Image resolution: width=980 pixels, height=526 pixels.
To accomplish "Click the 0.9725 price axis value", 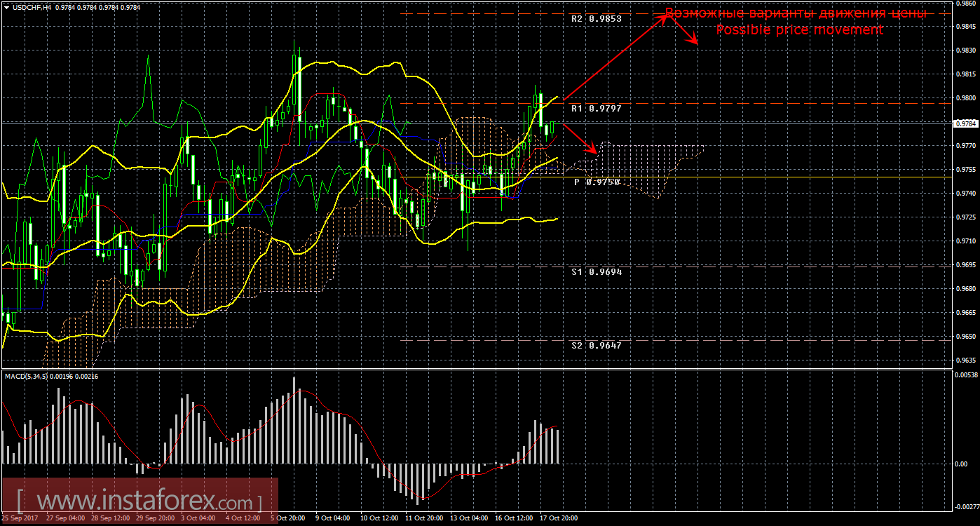I will [x=965, y=217].
